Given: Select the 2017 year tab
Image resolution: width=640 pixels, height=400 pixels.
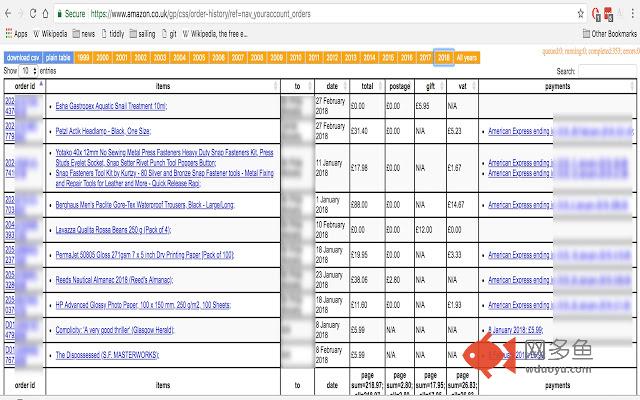Looking at the screenshot, I should click(x=425, y=58).
